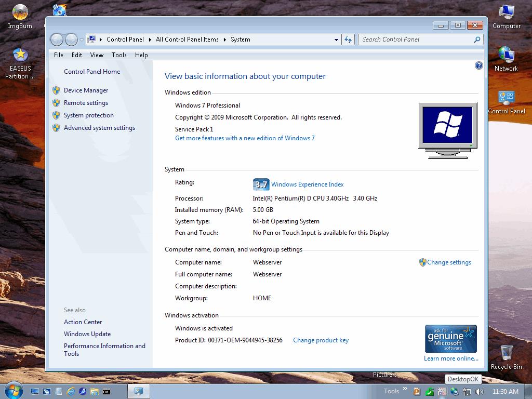This screenshot has height=399, width=532.
Task: Click the Switch Between Windows quick launch icon
Action: [x=47, y=392]
